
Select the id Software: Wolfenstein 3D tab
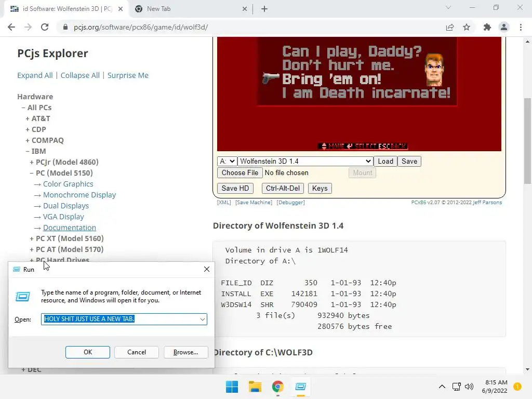(x=66, y=9)
